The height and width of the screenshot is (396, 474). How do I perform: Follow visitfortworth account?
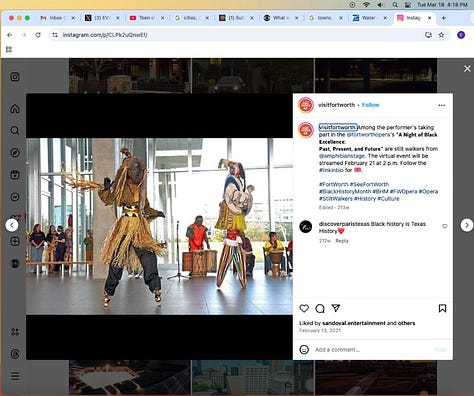click(x=370, y=105)
